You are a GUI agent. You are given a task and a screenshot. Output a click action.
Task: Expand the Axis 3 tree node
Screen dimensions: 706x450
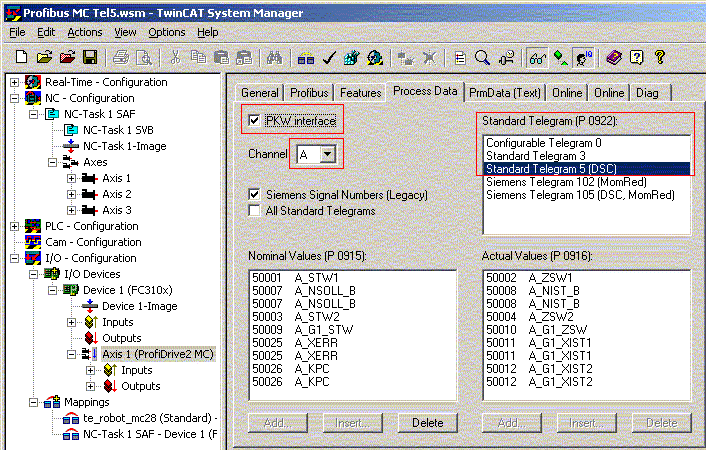coord(72,210)
